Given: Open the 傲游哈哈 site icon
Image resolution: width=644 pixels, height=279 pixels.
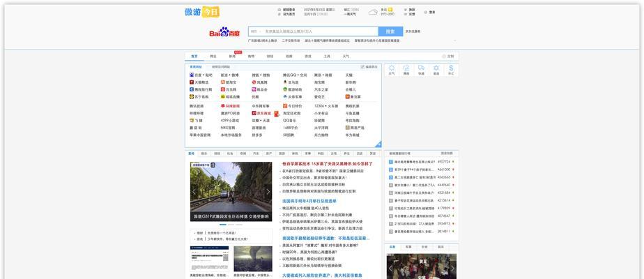Looking at the screenshot, I should pyautogui.click(x=285, y=89).
